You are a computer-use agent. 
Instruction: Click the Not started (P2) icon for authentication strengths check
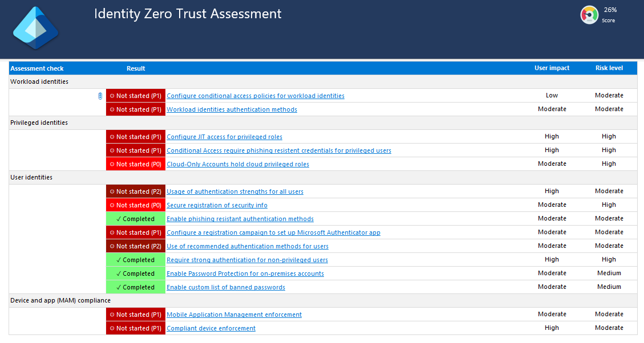112,191
